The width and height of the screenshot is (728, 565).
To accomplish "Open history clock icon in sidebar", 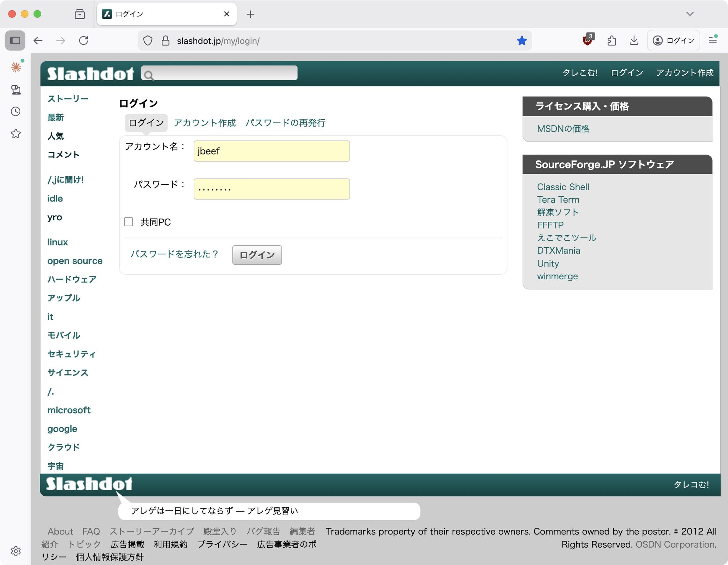I will [16, 112].
